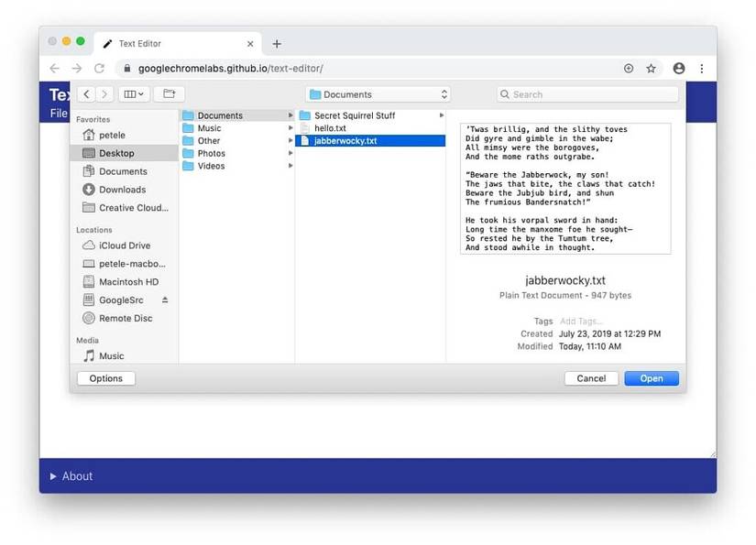
Task: Expand arrow beside Secret Squirrel Stuff
Action: click(441, 115)
